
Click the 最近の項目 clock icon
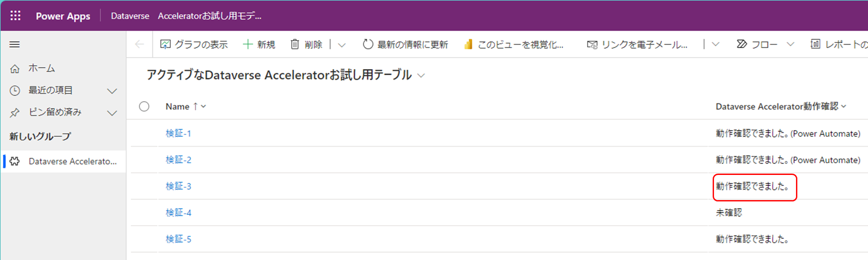pos(15,90)
